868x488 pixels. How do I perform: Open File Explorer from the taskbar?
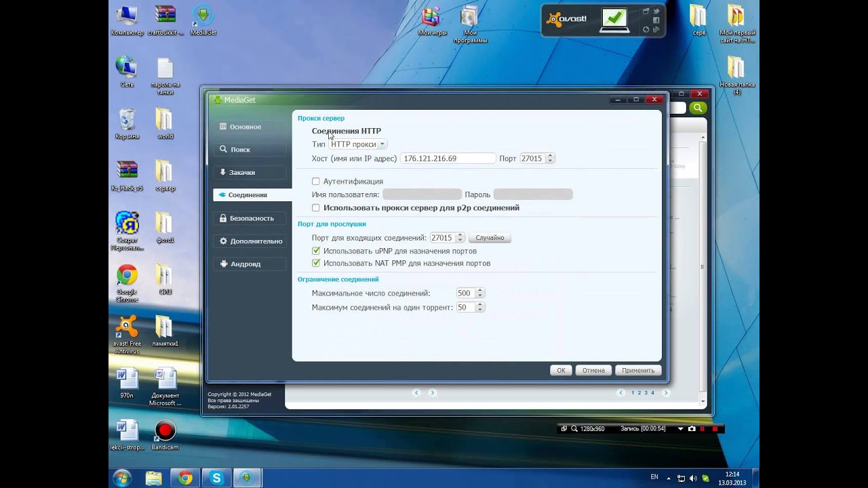pyautogui.click(x=154, y=478)
